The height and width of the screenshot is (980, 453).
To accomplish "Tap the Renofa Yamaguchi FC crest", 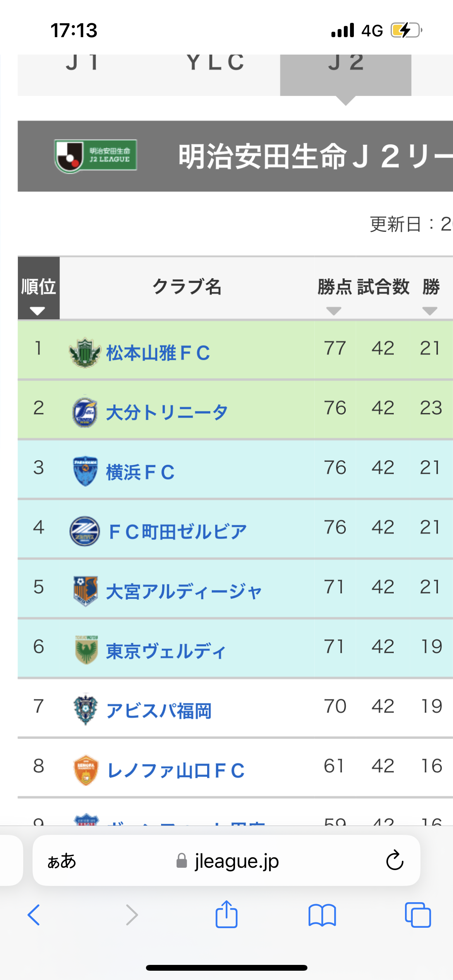I will click(86, 770).
